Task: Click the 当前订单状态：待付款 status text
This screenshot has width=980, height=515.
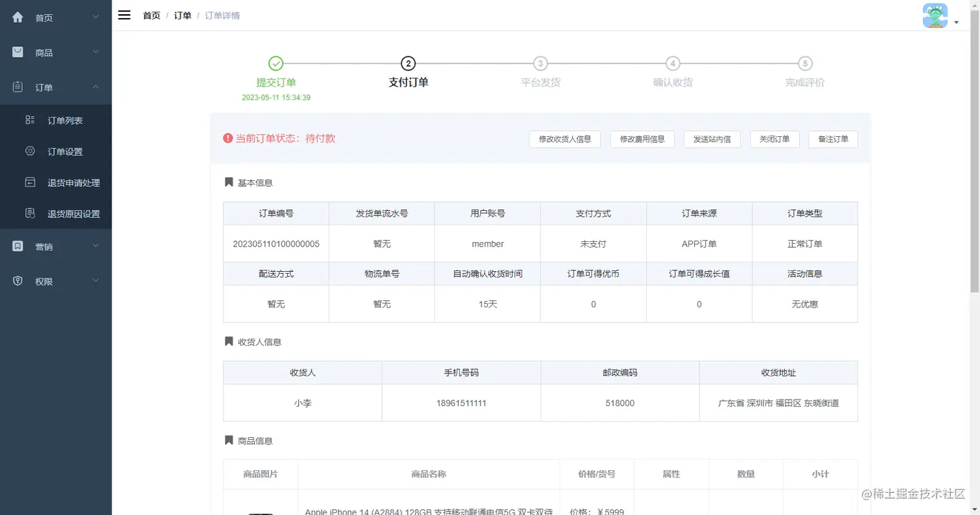Action: coord(285,138)
